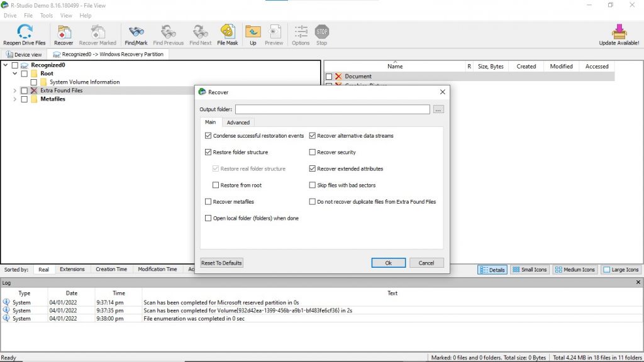
Task: Uncheck Restore folder structure option
Action: (208, 152)
